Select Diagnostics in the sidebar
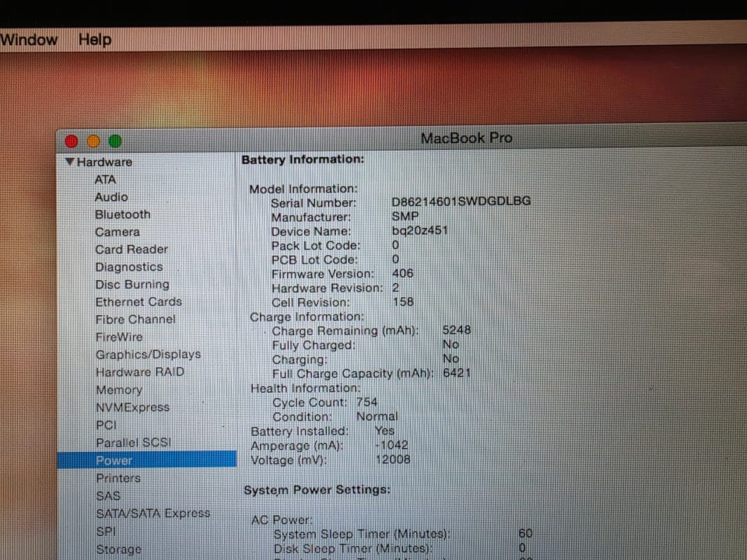The height and width of the screenshot is (560, 747). click(129, 267)
